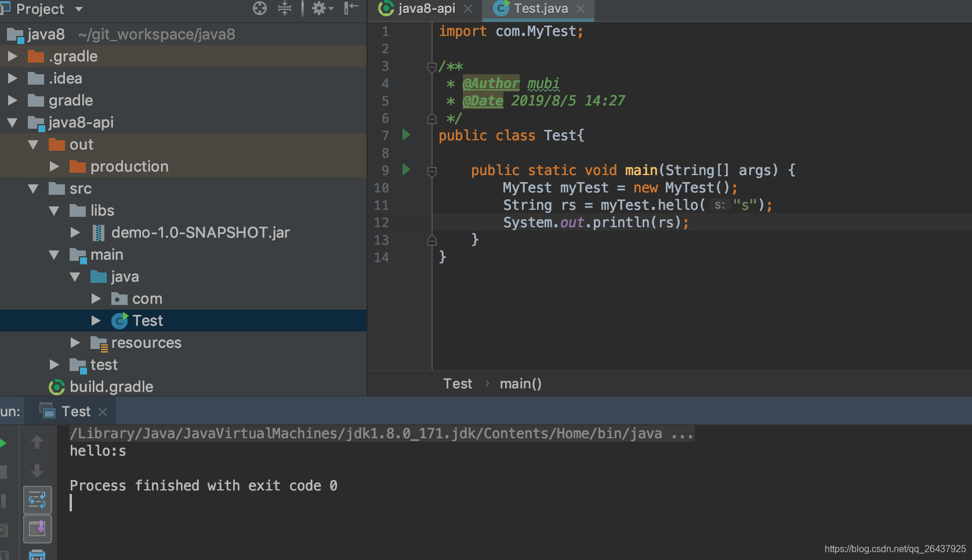Select build.gradle file
This screenshot has width=972, height=560.
click(x=183, y=387)
